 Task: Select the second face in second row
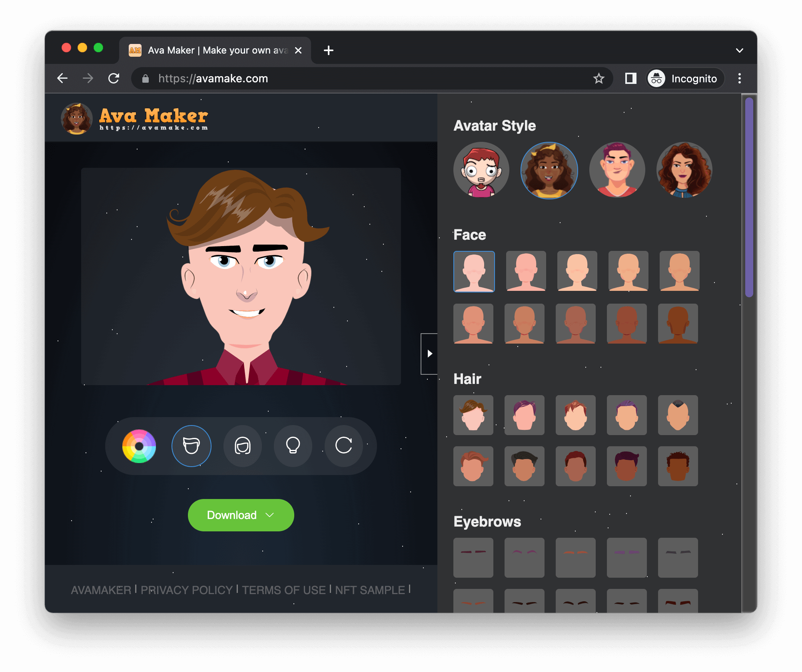(x=525, y=324)
